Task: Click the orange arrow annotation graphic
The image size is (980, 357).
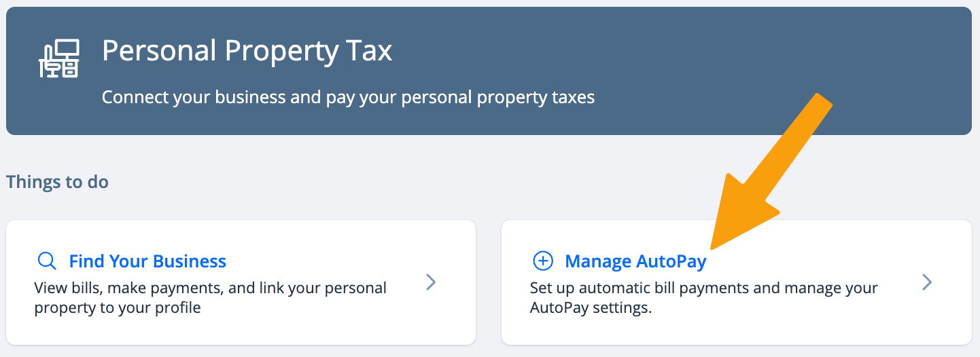Action: pos(771,171)
